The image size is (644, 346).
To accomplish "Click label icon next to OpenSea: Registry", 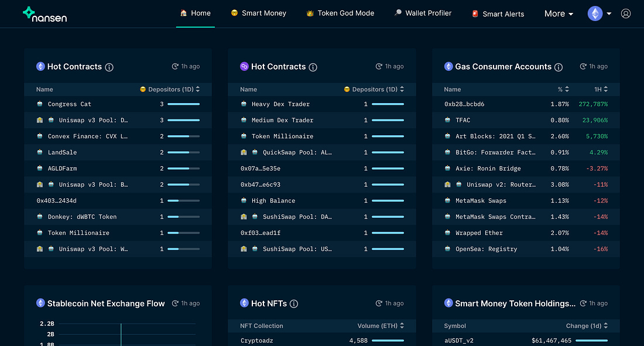I will tap(448, 249).
